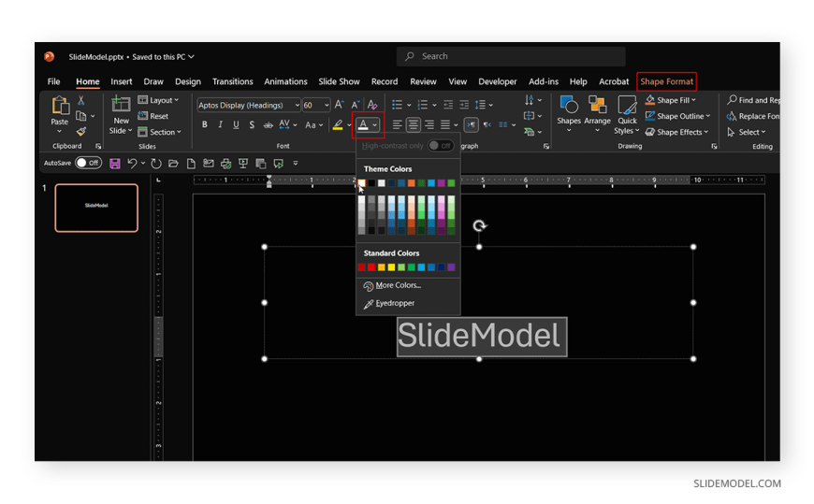Screen dimensions: 814x504
Task: Decrease list indent level
Action: 448,105
